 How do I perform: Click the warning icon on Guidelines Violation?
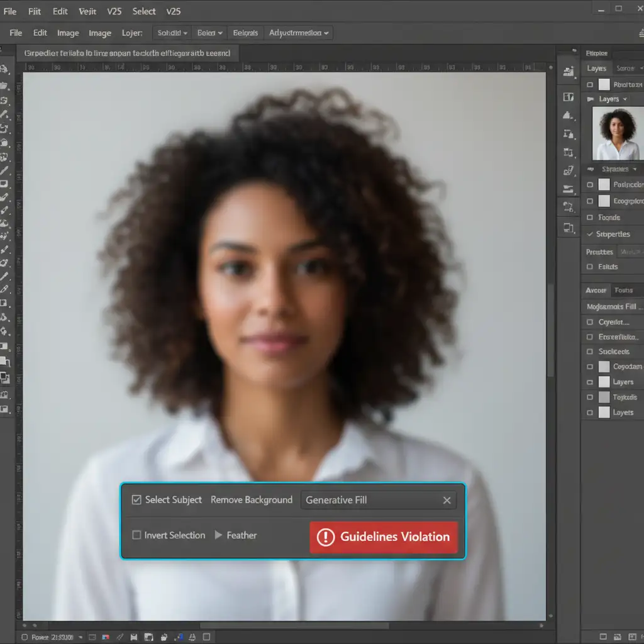(325, 537)
